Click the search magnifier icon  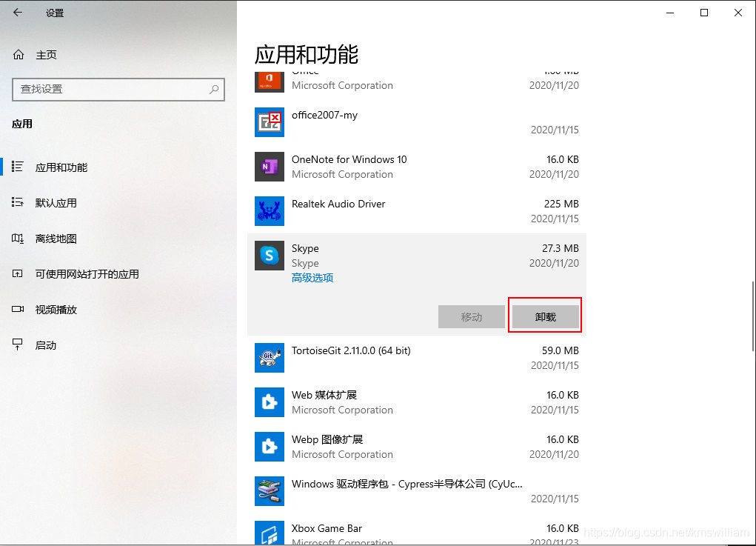tap(214, 89)
